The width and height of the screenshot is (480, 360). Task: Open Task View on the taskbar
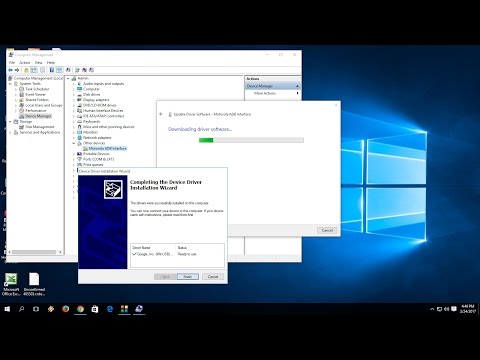[36, 309]
